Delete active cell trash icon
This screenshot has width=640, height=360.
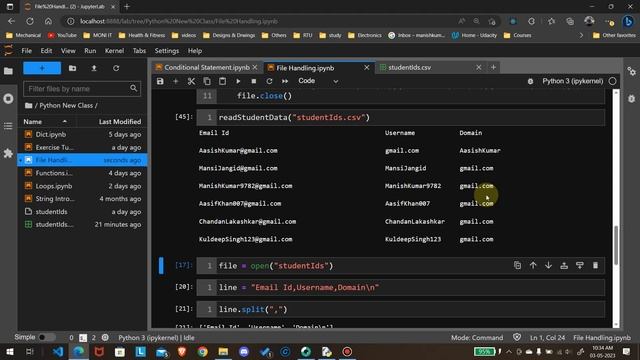pos(595,265)
